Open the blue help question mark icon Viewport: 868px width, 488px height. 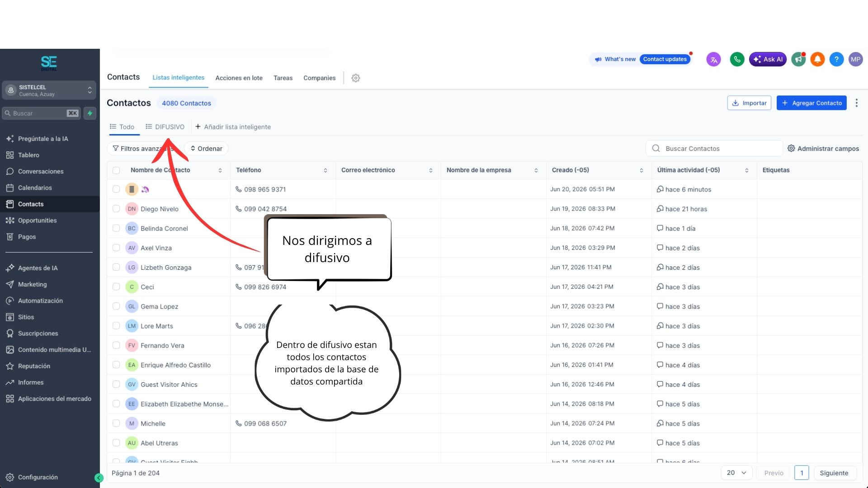836,59
